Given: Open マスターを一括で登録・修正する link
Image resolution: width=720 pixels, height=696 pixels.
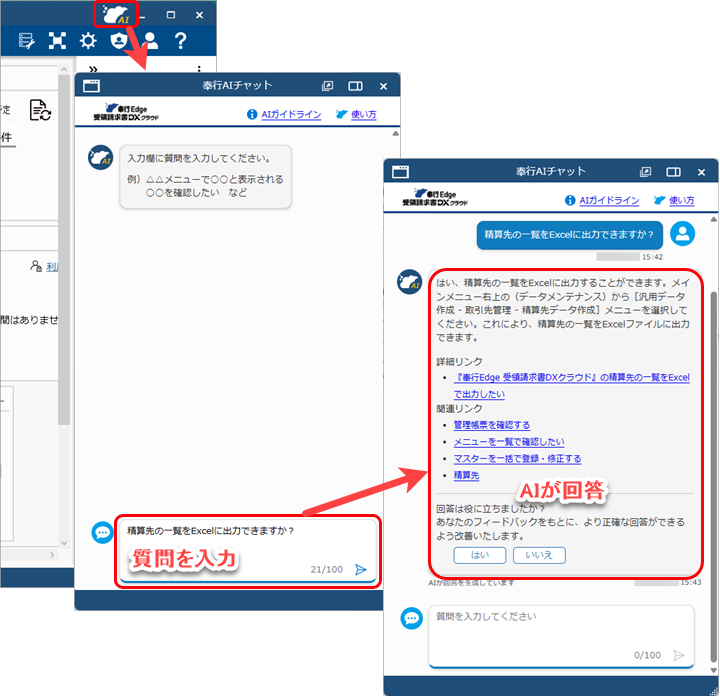Looking at the screenshot, I should (x=518, y=459).
